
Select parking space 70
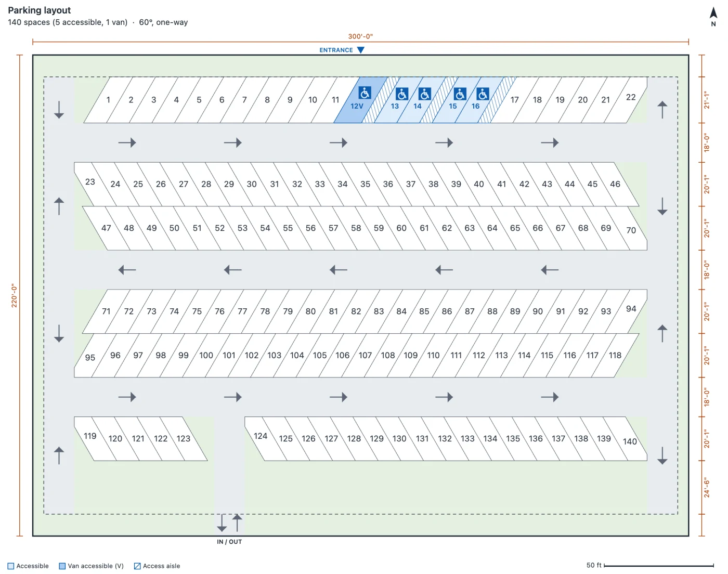(x=631, y=230)
